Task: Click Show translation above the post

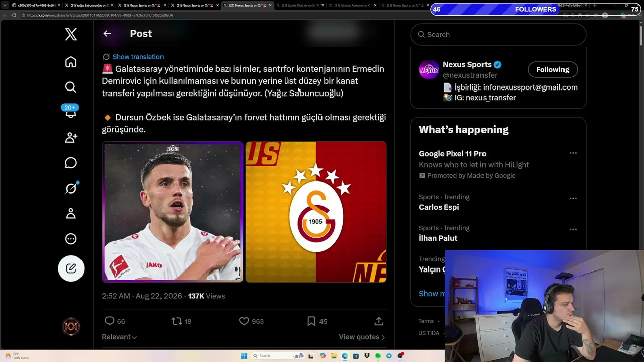Action: pyautogui.click(x=138, y=57)
